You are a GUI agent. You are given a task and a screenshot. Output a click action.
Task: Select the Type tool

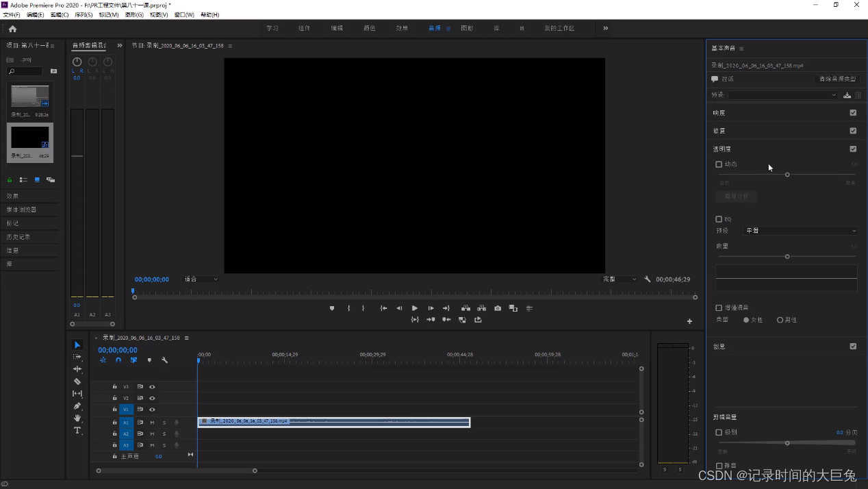click(77, 430)
